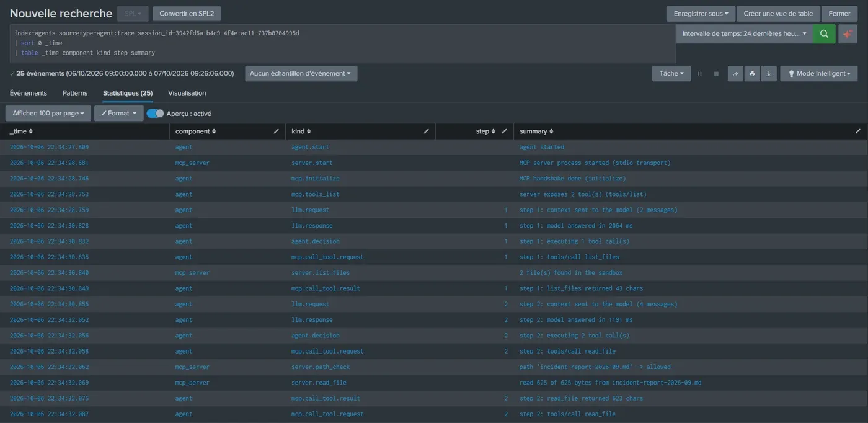Click timestamp 2026-10-06 22:34:27.809

[49, 147]
